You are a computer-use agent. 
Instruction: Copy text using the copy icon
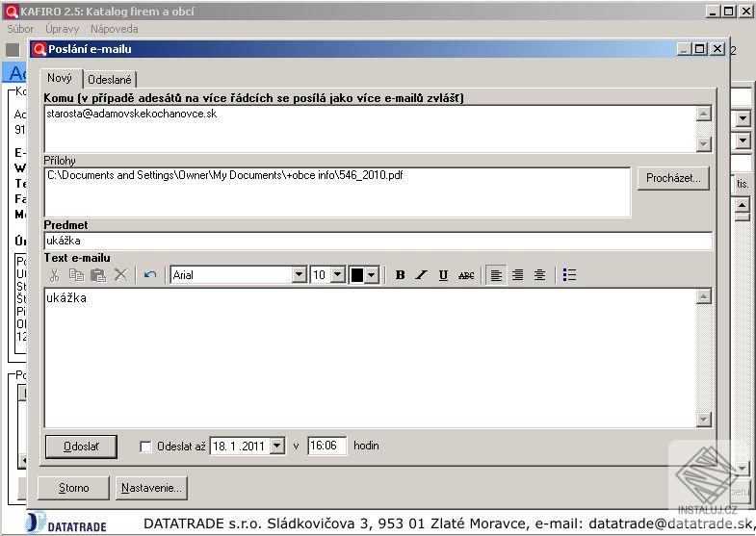pos(76,275)
